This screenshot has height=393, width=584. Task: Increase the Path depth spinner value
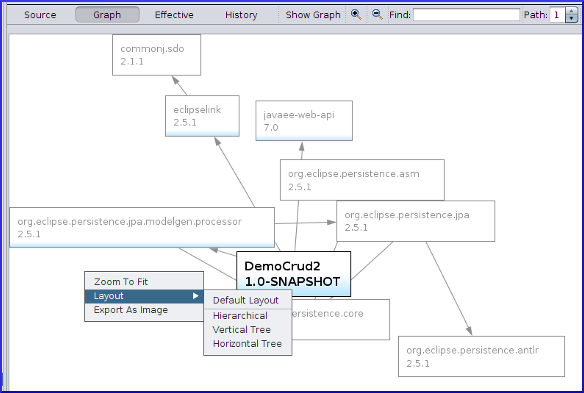tap(571, 12)
